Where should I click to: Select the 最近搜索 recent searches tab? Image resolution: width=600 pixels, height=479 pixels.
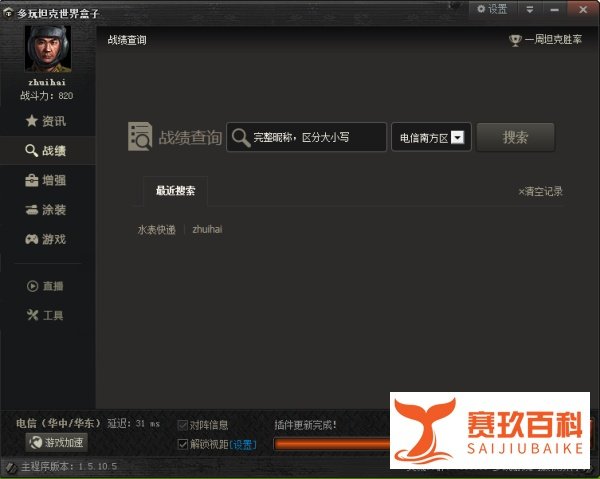coord(176,191)
